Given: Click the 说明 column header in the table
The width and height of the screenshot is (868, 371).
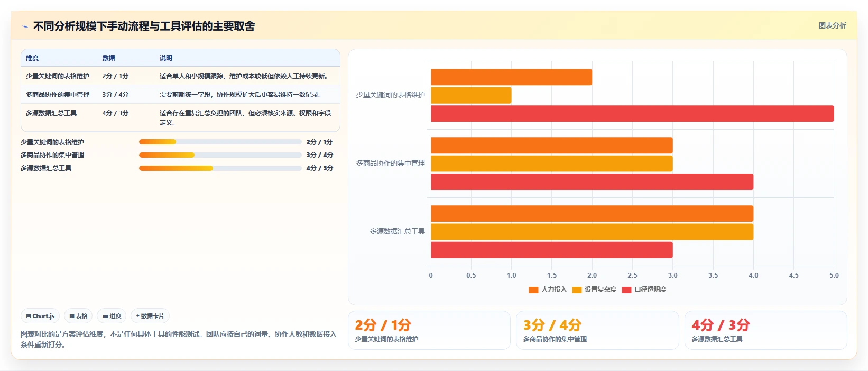Looking at the screenshot, I should (x=166, y=58).
